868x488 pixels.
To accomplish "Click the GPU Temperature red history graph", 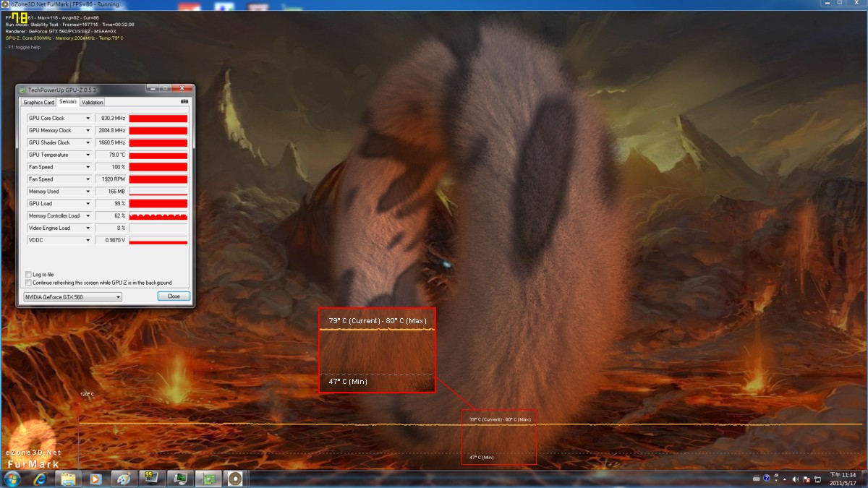I will click(158, 155).
